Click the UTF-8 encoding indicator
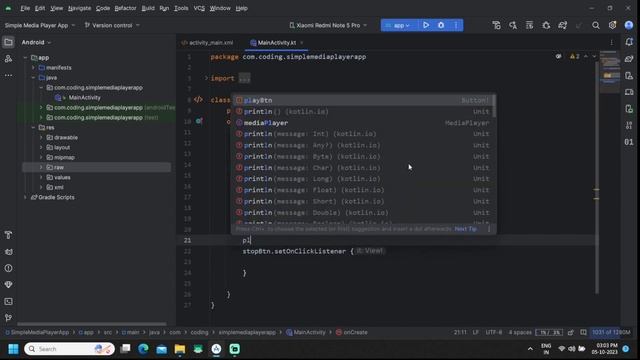The width and height of the screenshot is (640, 360). 494,332
